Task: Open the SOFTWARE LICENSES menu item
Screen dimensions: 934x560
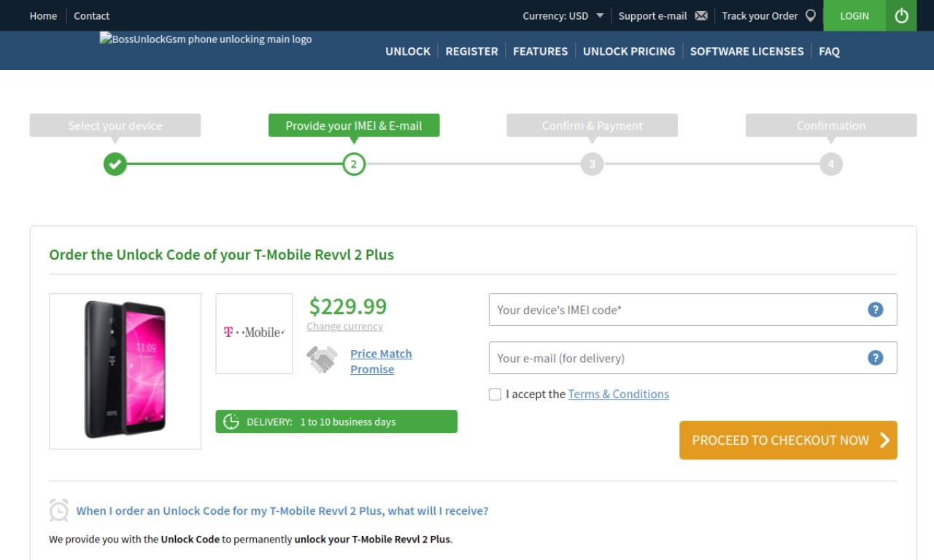Action: pyautogui.click(x=746, y=51)
